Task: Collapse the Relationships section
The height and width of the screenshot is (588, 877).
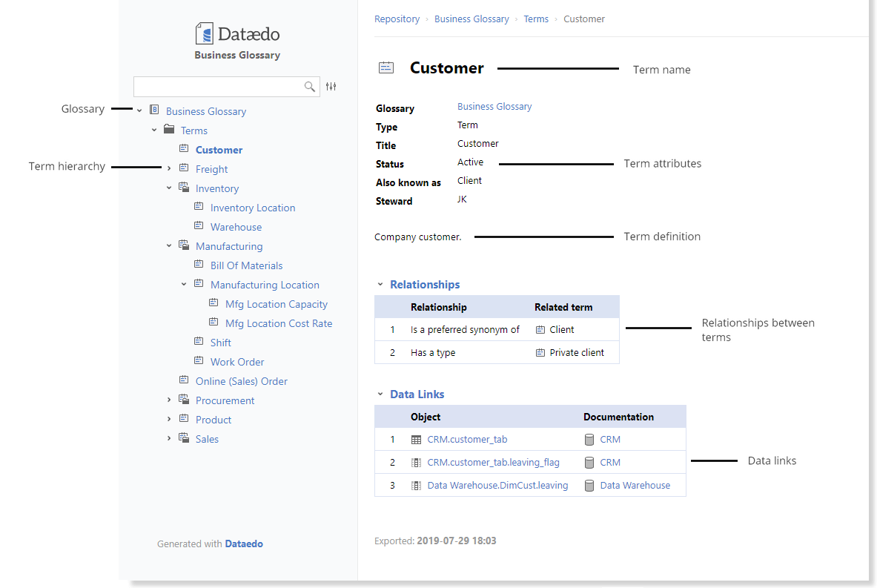Action: (380, 285)
